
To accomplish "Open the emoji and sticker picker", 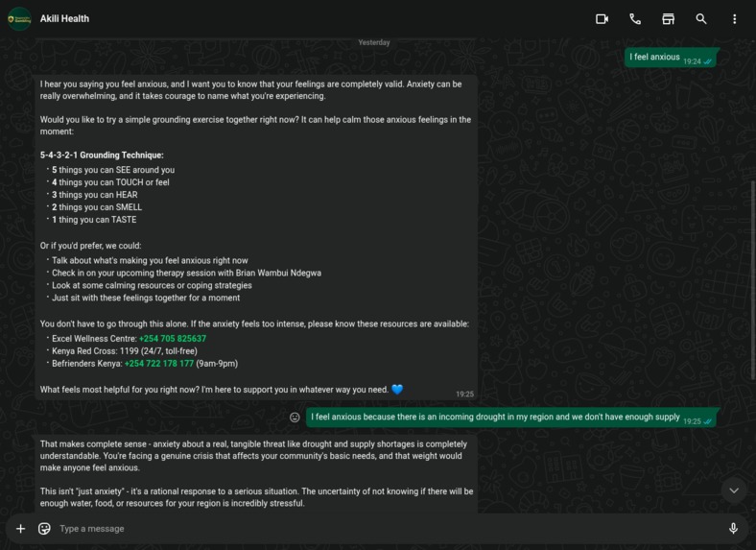I will pyautogui.click(x=44, y=529).
